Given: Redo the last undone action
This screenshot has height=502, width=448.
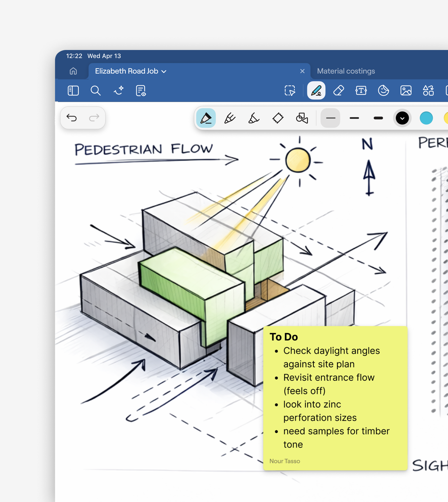Looking at the screenshot, I should coord(94,118).
